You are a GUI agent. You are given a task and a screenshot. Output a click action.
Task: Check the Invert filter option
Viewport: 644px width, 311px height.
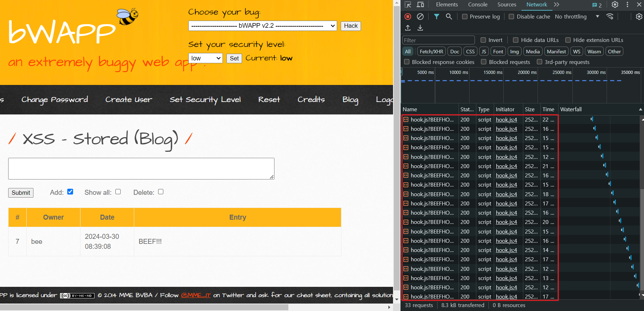[x=483, y=40]
